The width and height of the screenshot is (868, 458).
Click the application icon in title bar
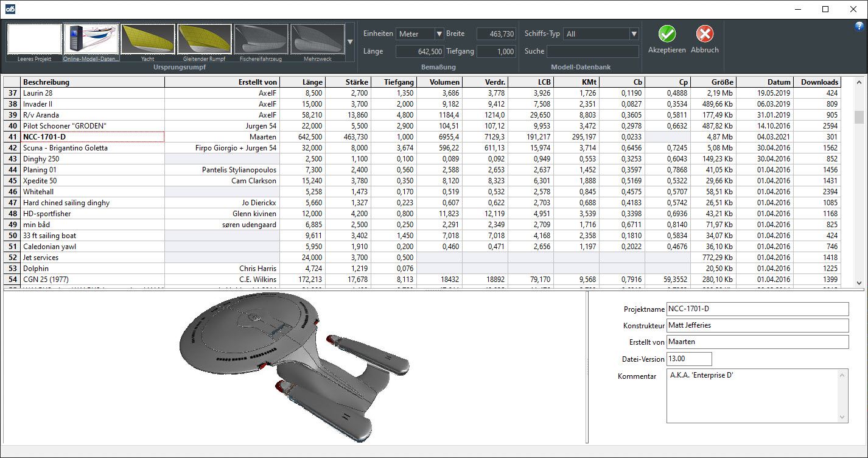[10, 9]
